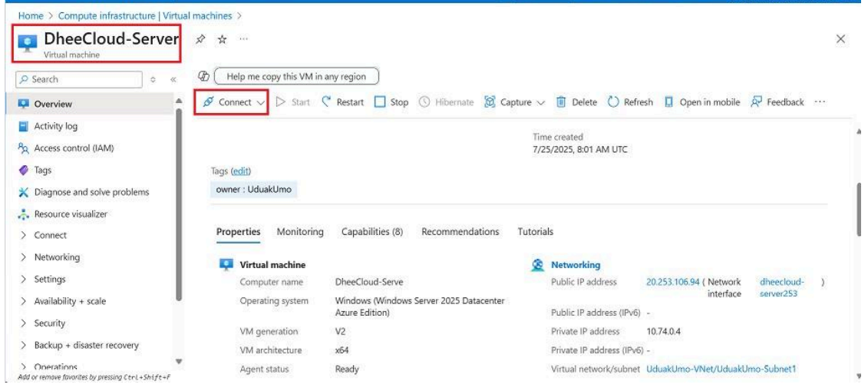This screenshot has height=388, width=868.
Task: Open the Connect dropdown in toolbar
Action: (x=233, y=102)
